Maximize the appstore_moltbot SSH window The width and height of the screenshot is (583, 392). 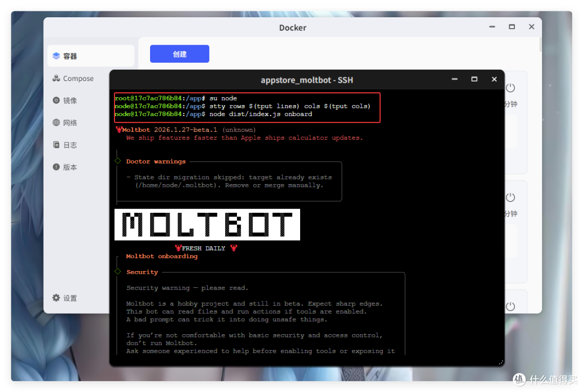click(x=474, y=79)
